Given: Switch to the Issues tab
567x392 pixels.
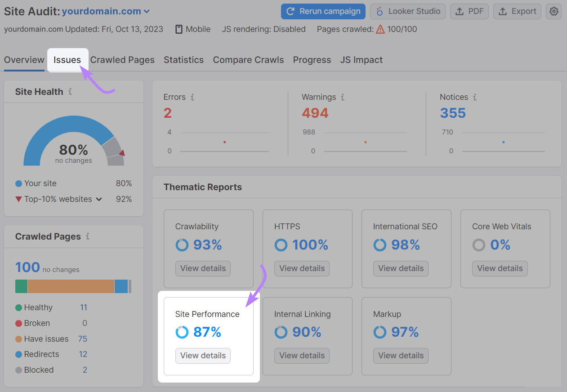Looking at the screenshot, I should (x=67, y=59).
